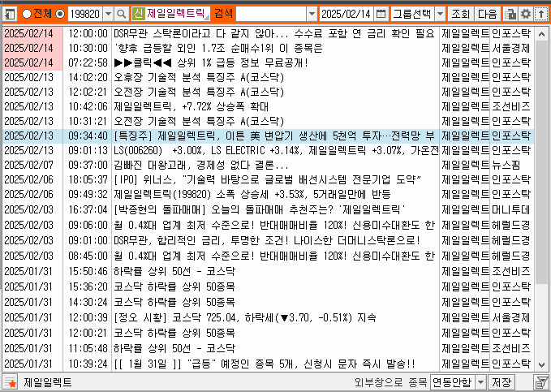Click the print/save icon in toolbar
This screenshot has width=551, height=392.
click(x=510, y=14)
